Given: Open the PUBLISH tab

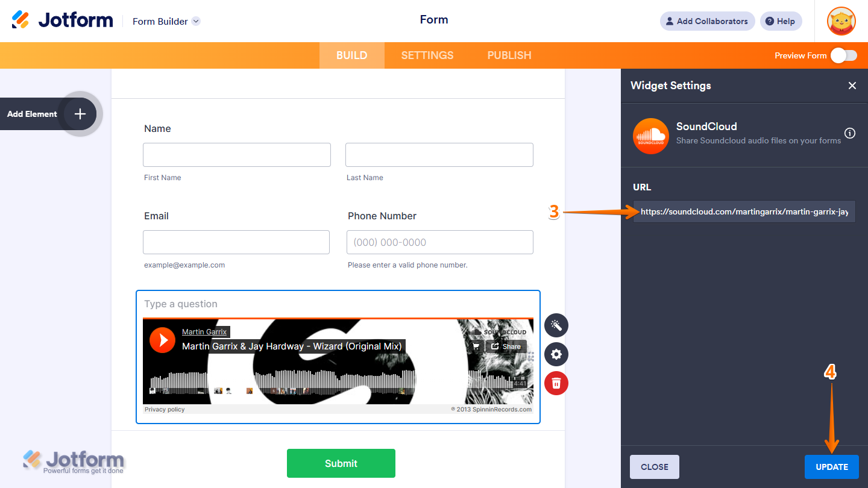Looking at the screenshot, I should (509, 55).
